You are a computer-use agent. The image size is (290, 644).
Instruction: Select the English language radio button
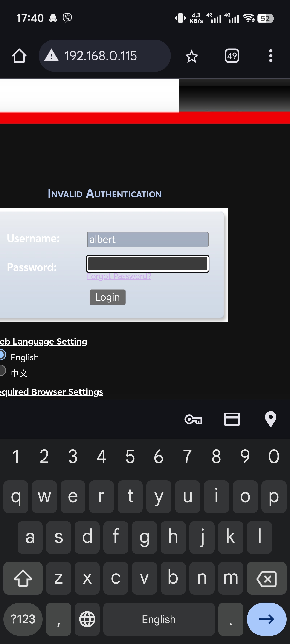pyautogui.click(x=2, y=355)
